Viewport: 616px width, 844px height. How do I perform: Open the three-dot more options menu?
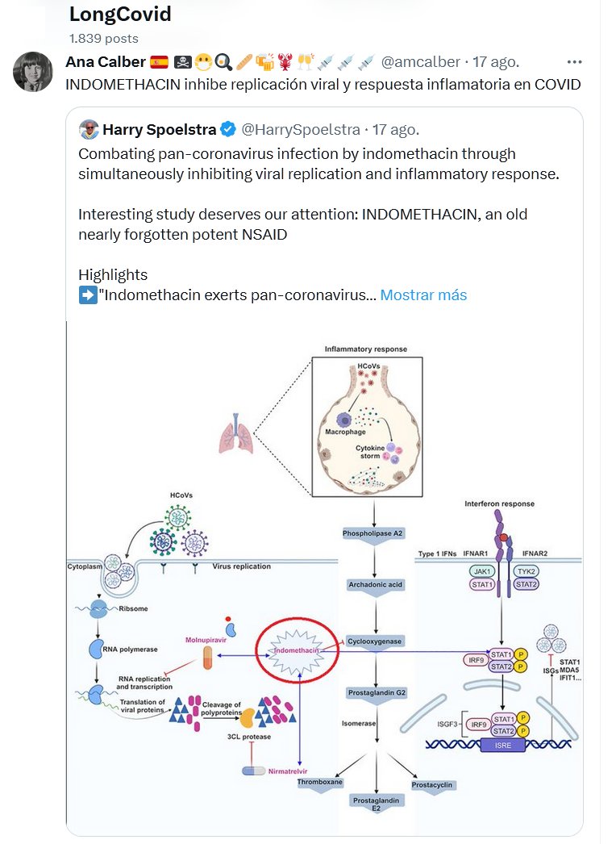click(574, 62)
